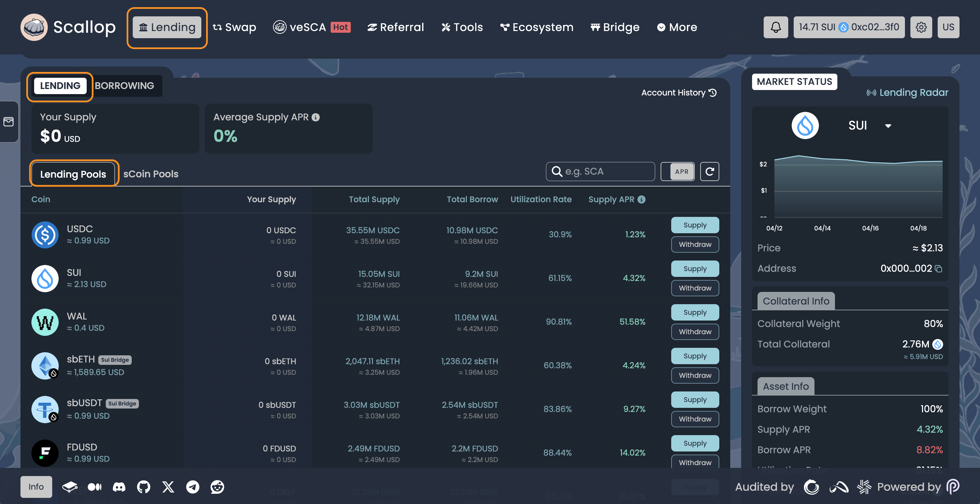Click the Account History clock icon

pyautogui.click(x=713, y=92)
